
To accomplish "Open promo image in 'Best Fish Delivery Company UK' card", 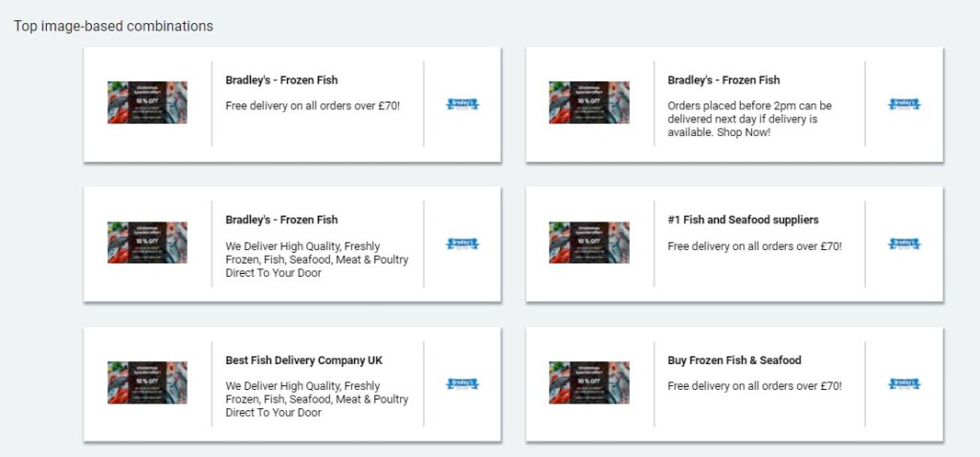I will 147,382.
